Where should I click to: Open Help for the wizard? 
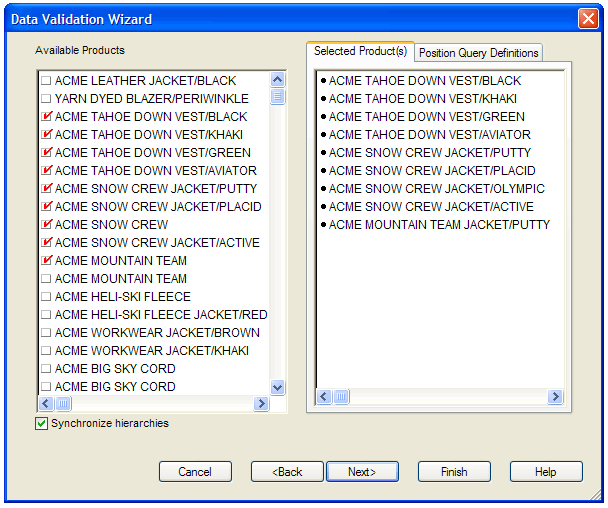click(x=546, y=472)
